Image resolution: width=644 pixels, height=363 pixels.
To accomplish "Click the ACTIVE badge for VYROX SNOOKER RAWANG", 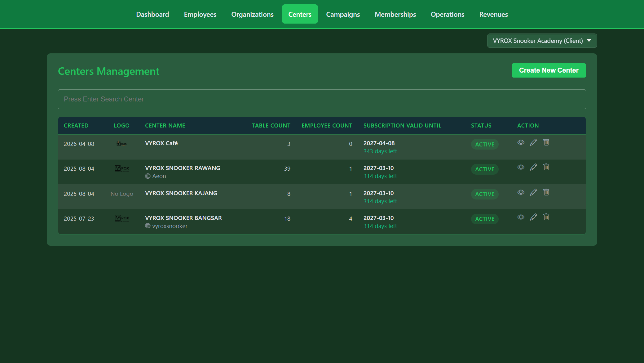I will pyautogui.click(x=485, y=169).
